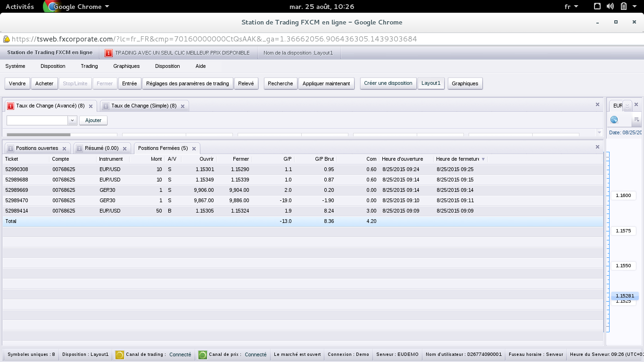Click the clock showing mar. 25 août, 10:26

pyautogui.click(x=322, y=7)
